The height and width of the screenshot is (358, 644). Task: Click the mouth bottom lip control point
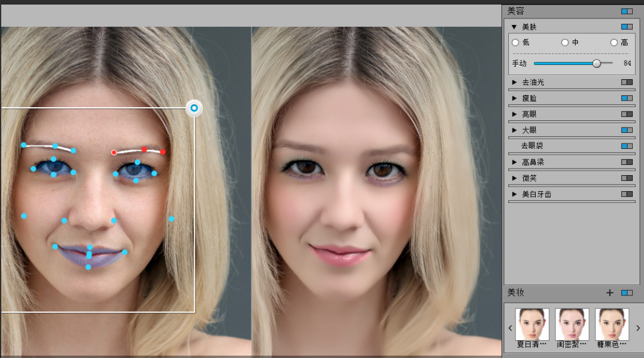coord(88,267)
